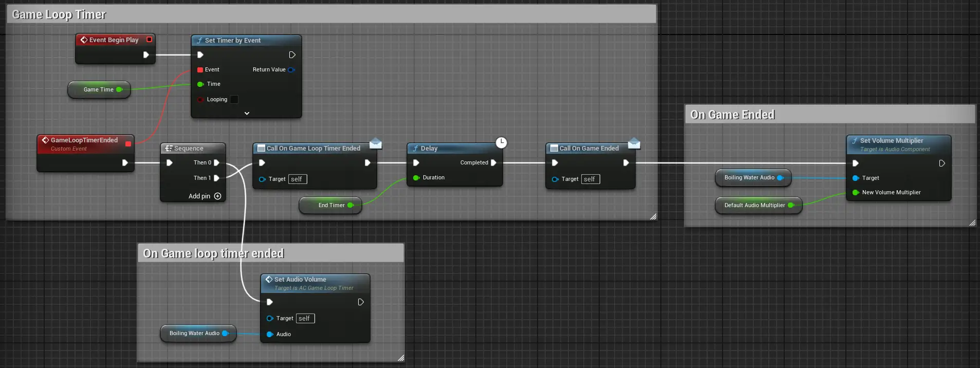Select the Default Audio Multiplier variable node
The width and height of the screenshot is (980, 368).
[754, 205]
